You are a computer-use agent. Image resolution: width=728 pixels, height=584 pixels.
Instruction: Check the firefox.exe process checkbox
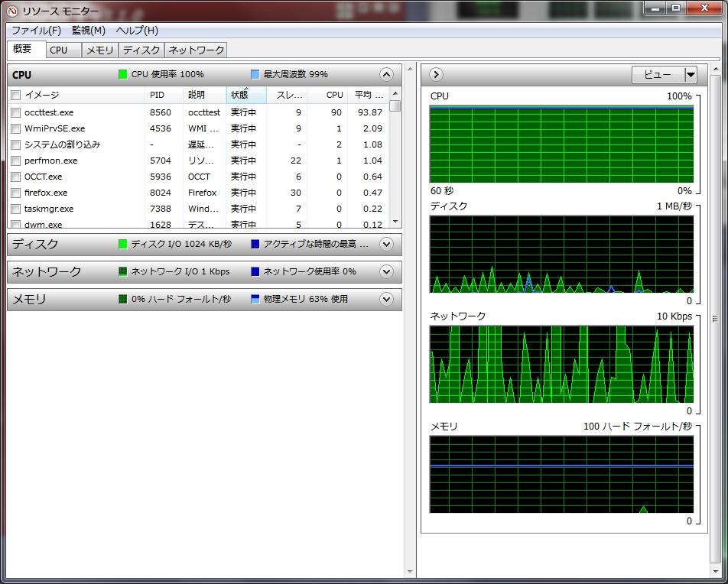tap(16, 193)
